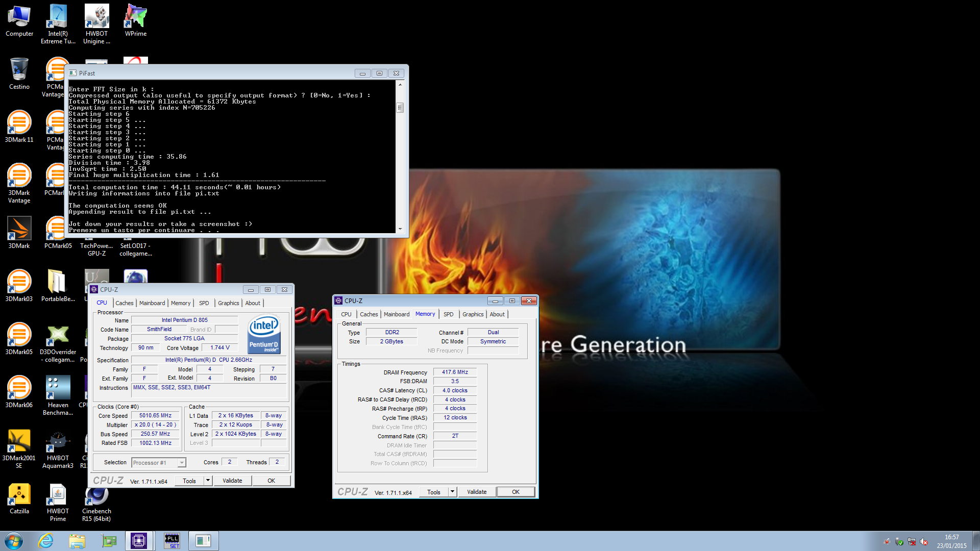This screenshot has height=551, width=980.
Task: Expand Tools dropdown arrow in right CPU-Z
Action: coord(452,492)
